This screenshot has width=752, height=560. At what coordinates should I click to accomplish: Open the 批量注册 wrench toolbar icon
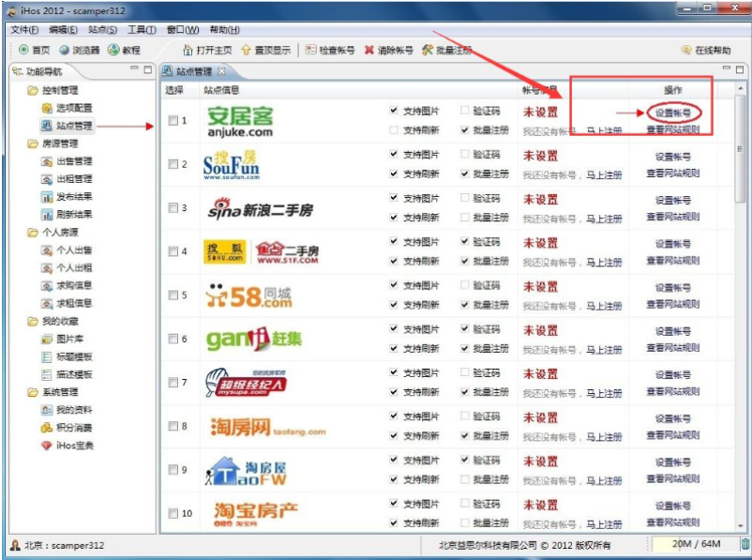coord(428,48)
